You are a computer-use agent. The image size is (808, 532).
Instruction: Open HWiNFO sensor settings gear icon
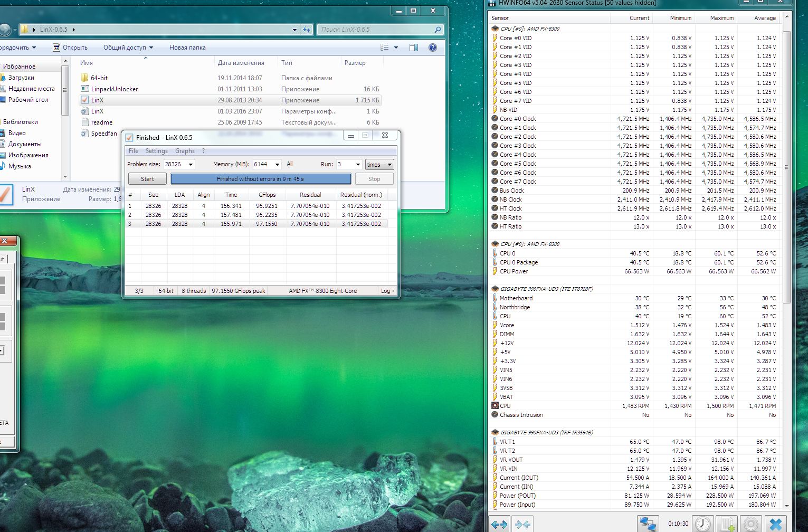coord(752,524)
